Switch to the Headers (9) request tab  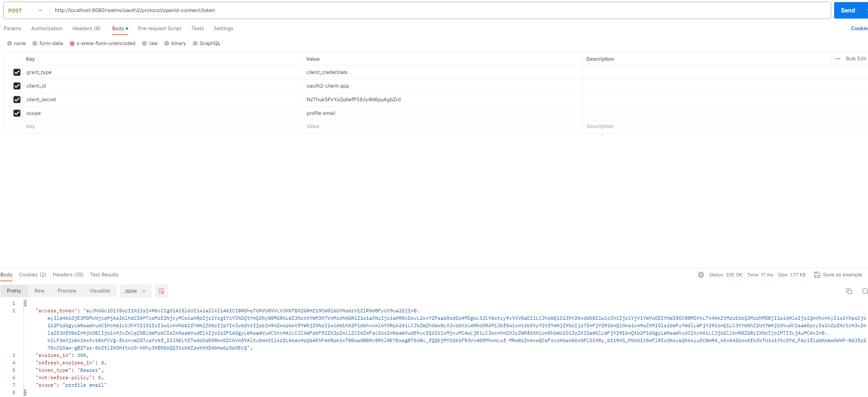[x=86, y=29]
